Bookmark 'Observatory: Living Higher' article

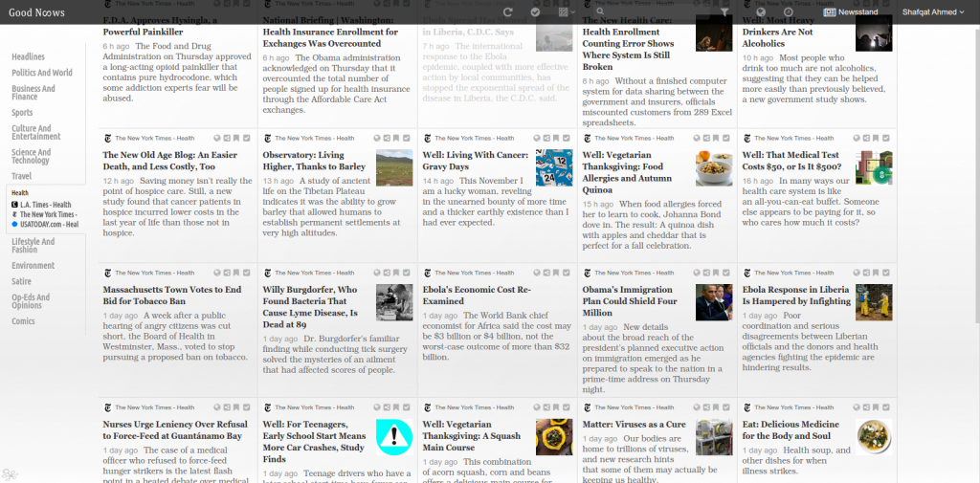click(396, 138)
